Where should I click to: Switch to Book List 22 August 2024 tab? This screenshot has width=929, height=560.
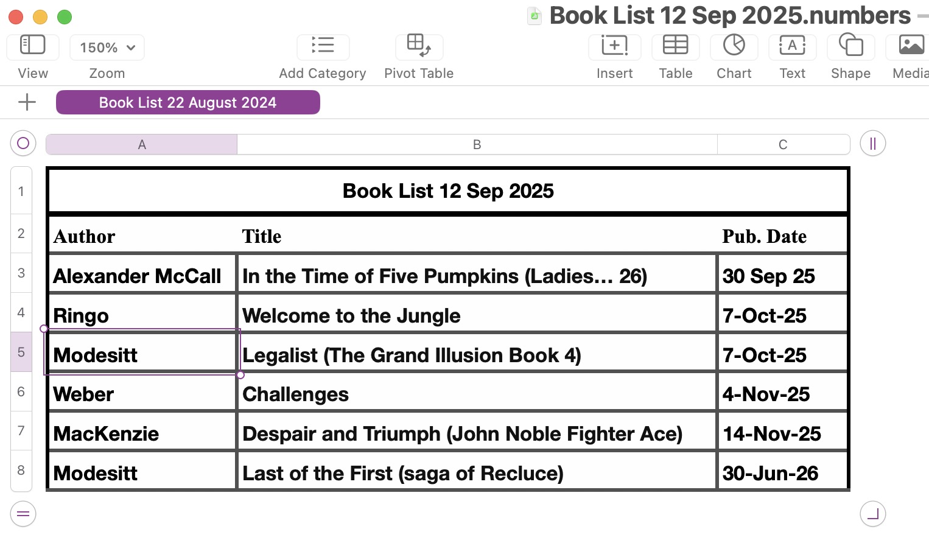click(188, 102)
